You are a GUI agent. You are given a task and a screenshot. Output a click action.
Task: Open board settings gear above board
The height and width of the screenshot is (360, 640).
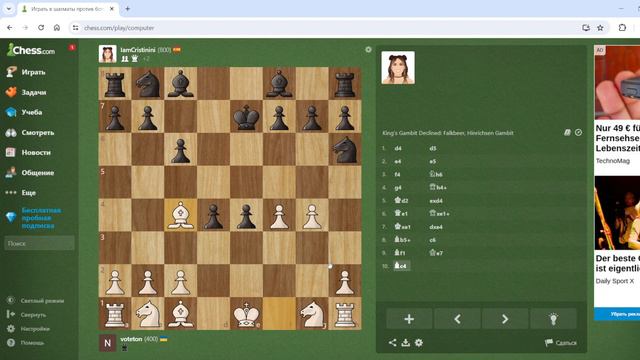coord(368,49)
